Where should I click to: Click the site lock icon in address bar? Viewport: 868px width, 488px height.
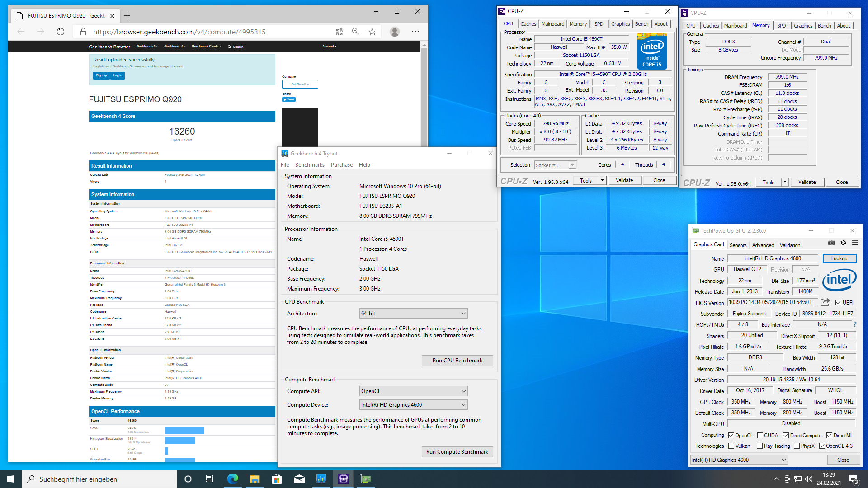click(83, 32)
